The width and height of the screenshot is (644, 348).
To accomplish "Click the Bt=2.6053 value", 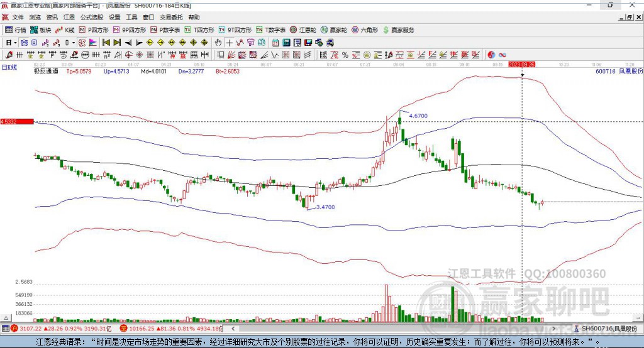I will click(x=228, y=71).
